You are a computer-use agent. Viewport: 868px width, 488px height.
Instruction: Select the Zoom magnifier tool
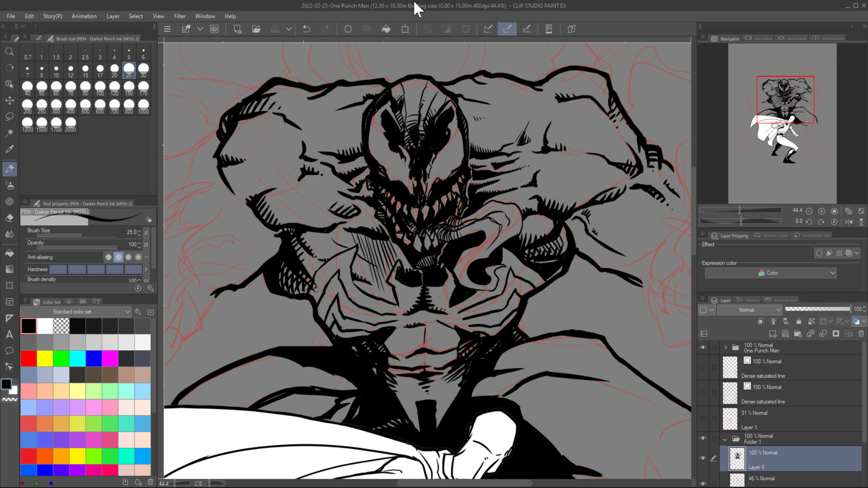(x=9, y=52)
